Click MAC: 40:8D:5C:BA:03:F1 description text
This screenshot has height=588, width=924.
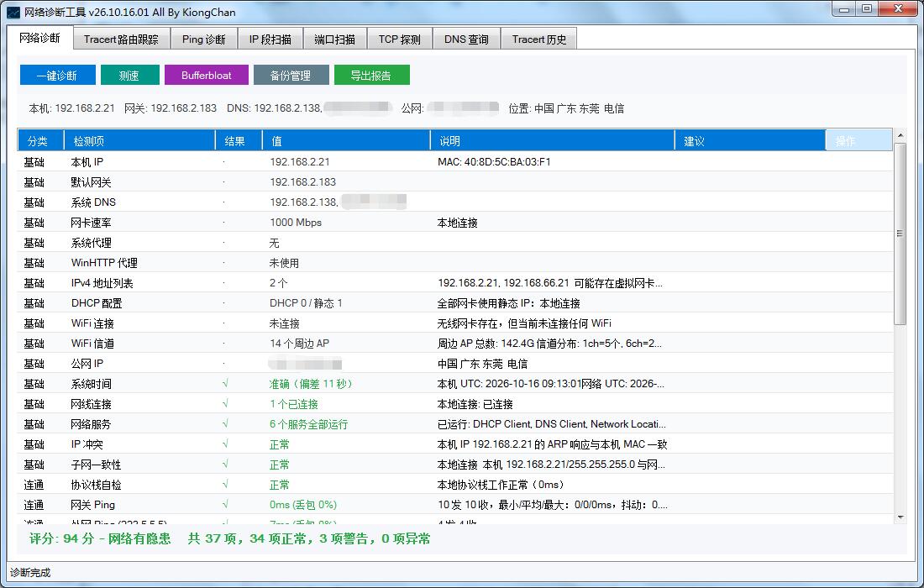coord(494,162)
